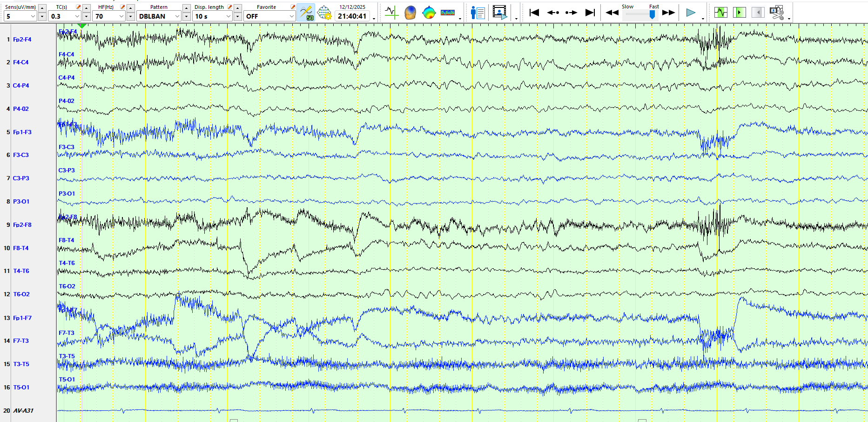Open the TC(s) dropdown showing 0.3

coord(65,16)
